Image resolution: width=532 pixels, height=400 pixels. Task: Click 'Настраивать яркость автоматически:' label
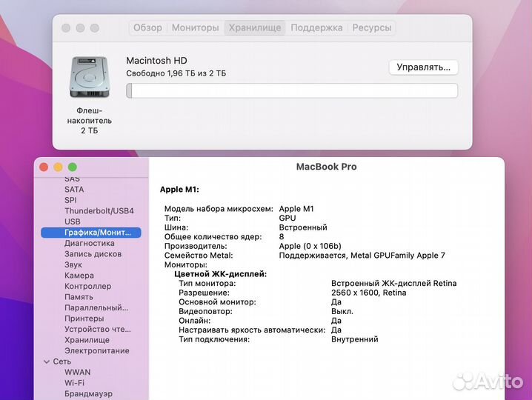click(x=252, y=330)
